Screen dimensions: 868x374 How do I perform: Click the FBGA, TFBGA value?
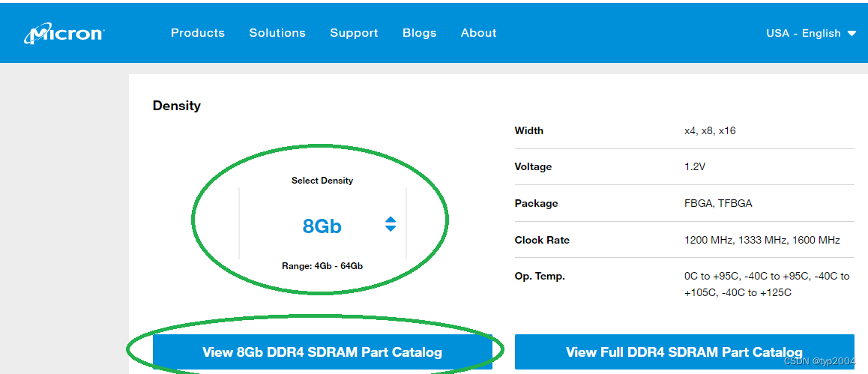(x=718, y=204)
